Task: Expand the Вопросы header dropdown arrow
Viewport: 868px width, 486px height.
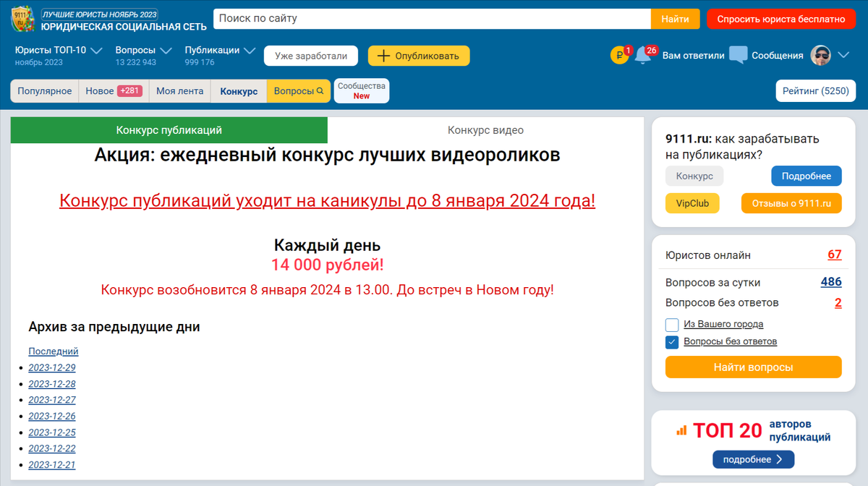Action: [166, 51]
